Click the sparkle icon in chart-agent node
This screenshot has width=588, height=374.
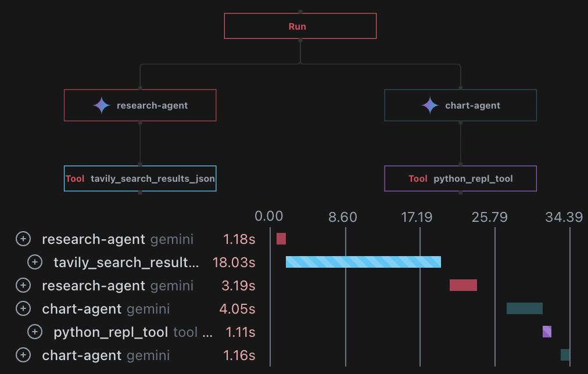click(430, 106)
